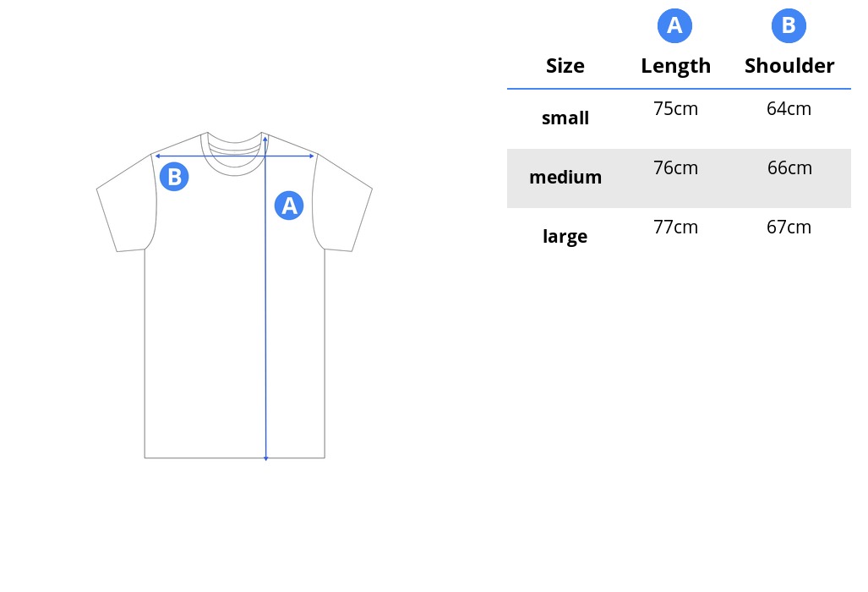This screenshot has height=592, width=868.
Task: Select the Length column header
Action: 675,67
